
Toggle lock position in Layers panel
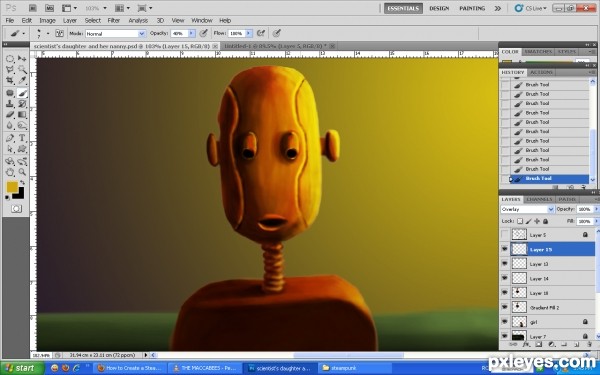[537, 221]
